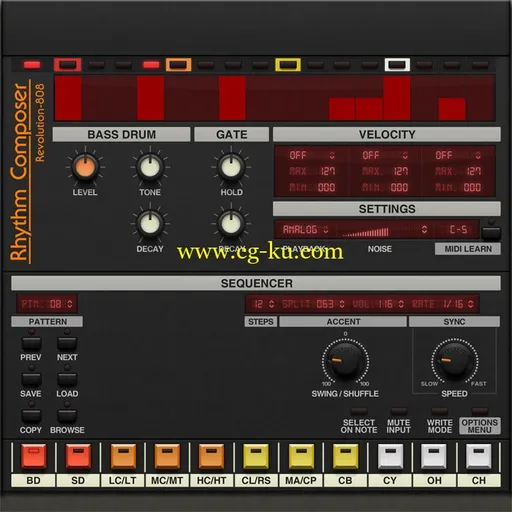
Task: Click the steps count 12 stepper
Action: pos(263,304)
